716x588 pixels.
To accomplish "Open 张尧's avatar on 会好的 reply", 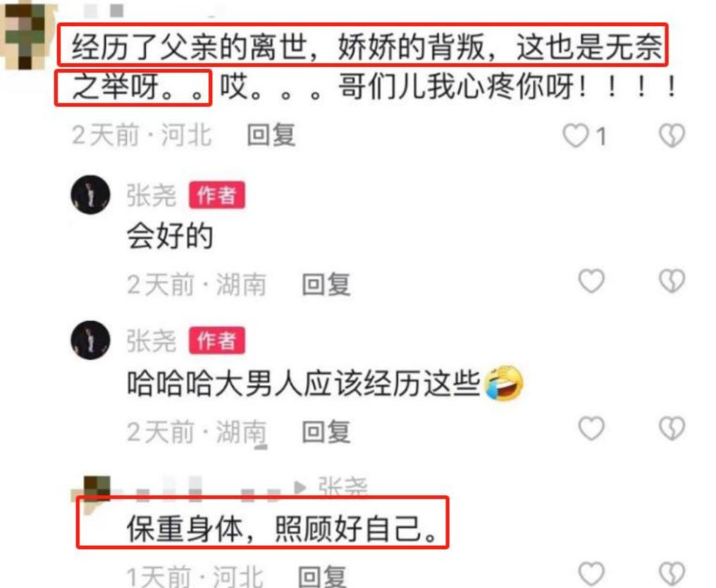I will click(x=90, y=195).
